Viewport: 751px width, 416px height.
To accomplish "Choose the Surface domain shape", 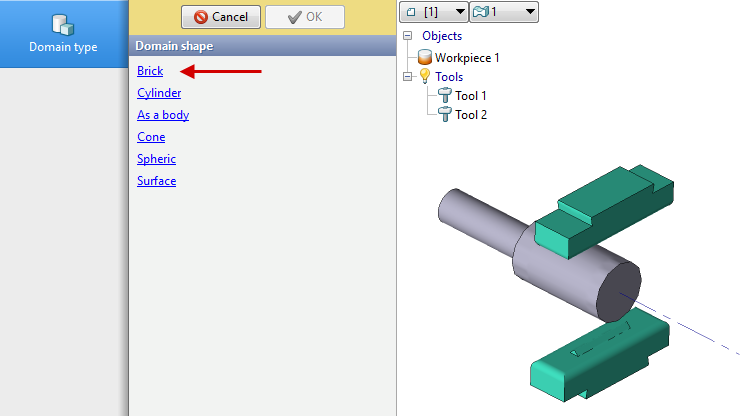I will pos(156,181).
